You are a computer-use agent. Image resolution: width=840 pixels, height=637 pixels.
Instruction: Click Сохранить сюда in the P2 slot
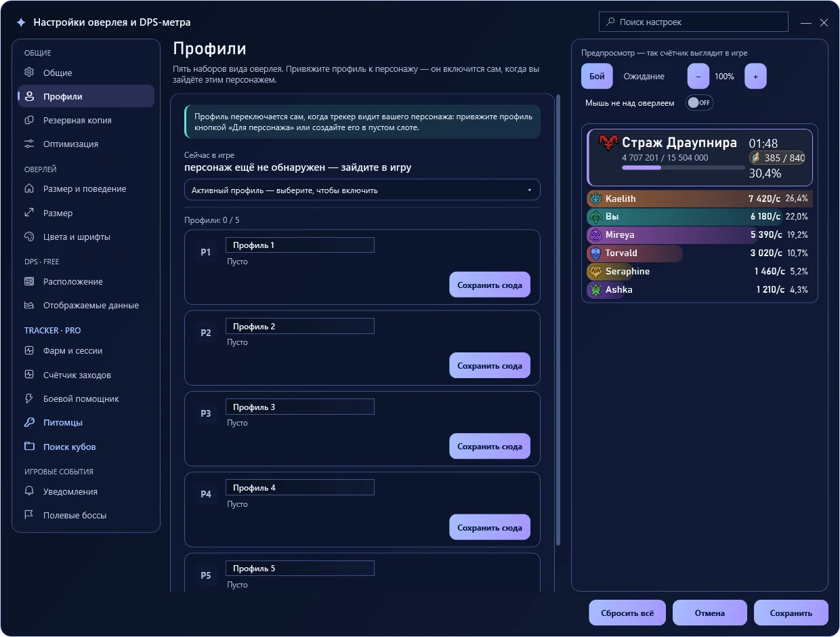(490, 366)
